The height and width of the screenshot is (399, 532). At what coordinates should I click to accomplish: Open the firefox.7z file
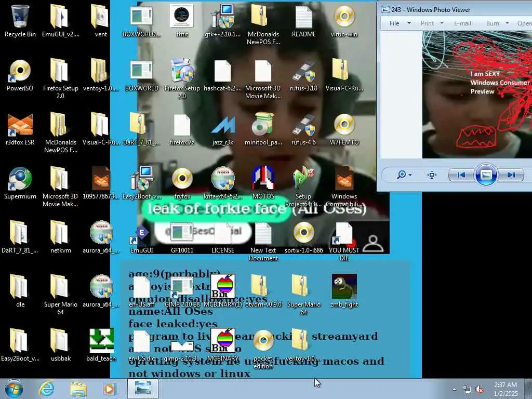[x=182, y=129]
